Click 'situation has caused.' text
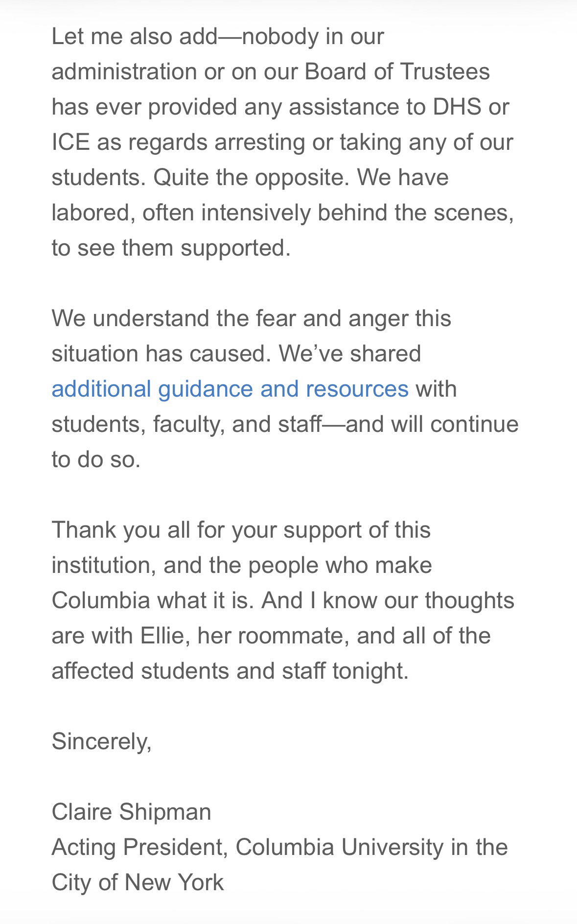This screenshot has width=577, height=924. [161, 354]
